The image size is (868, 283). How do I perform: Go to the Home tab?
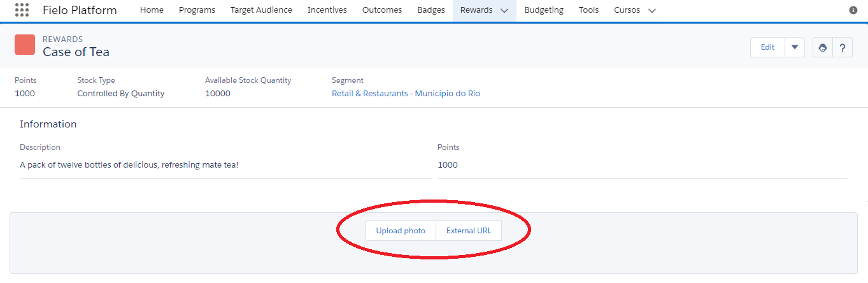tap(152, 10)
